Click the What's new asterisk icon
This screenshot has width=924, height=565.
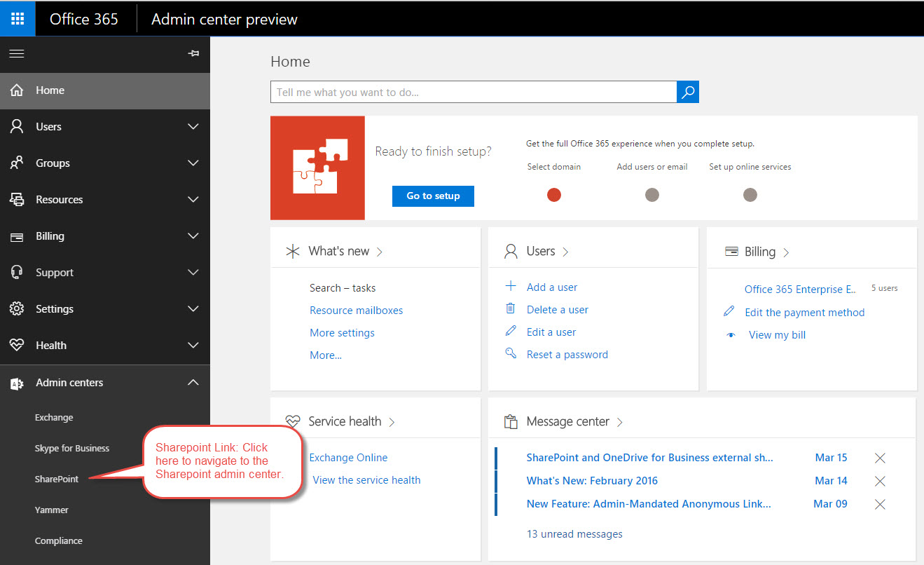293,252
